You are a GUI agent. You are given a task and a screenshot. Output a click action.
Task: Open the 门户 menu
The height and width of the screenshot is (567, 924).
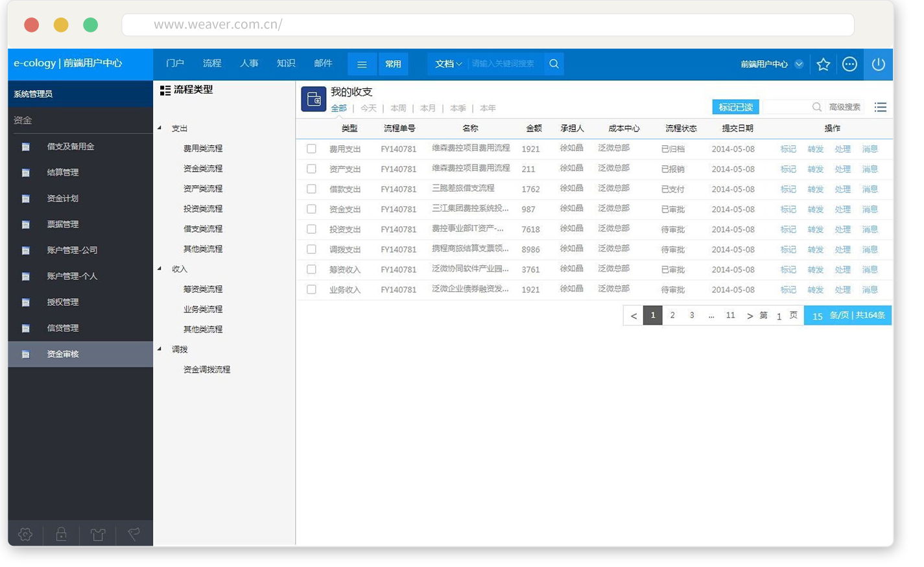pos(175,64)
